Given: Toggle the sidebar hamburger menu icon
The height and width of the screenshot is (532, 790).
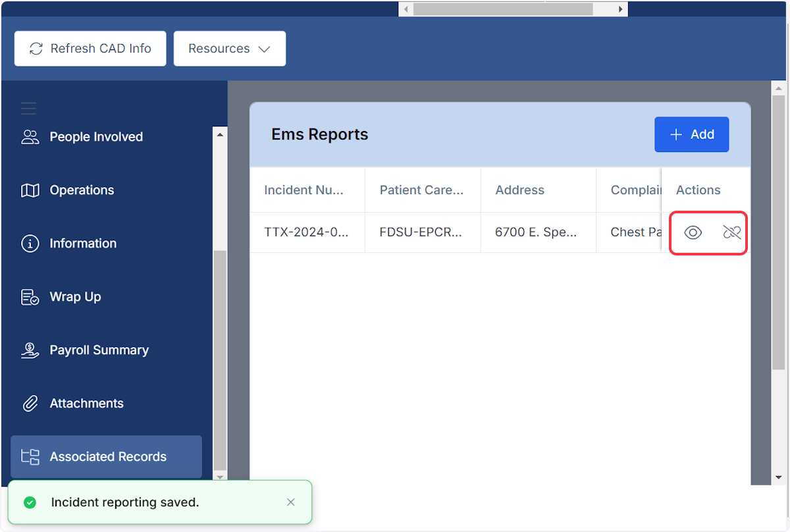Looking at the screenshot, I should 28,109.
